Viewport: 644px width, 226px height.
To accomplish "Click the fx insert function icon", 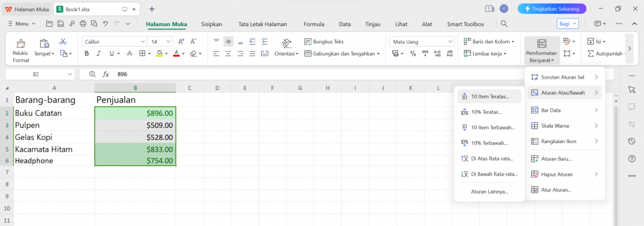I will point(106,74).
